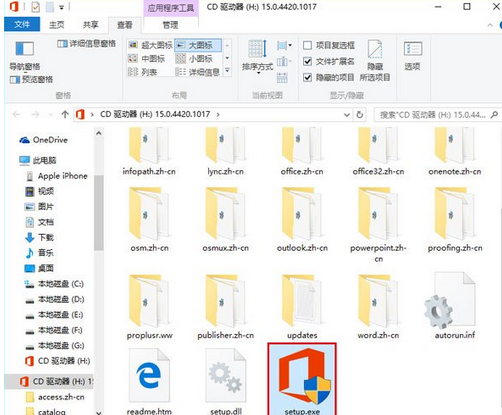This screenshot has width=502, height=415.
Task: Select access.zh-cn in the navigation tree
Action: tap(55, 397)
